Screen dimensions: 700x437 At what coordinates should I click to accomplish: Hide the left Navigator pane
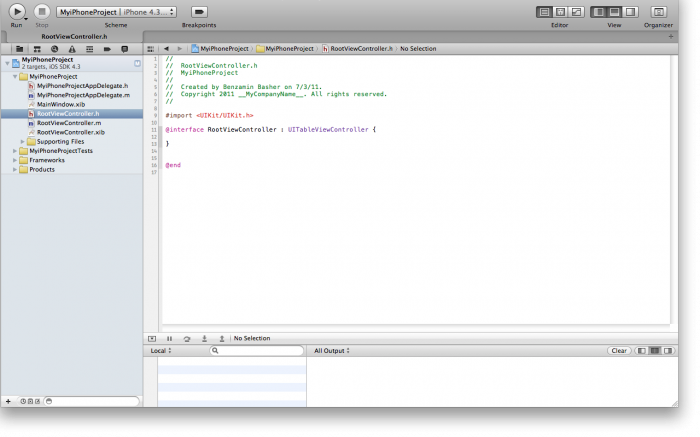pos(598,11)
